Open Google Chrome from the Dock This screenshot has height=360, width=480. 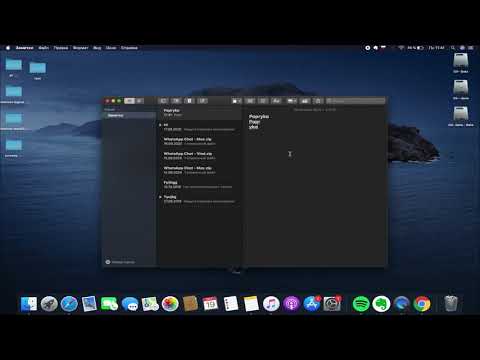click(422, 304)
